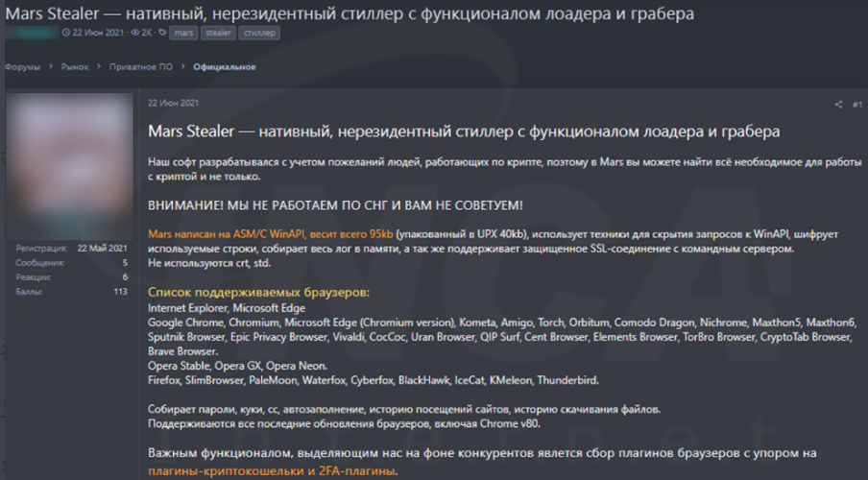Open the Приватное ПО breadcrumb
This screenshot has height=480, width=868.
point(141,67)
